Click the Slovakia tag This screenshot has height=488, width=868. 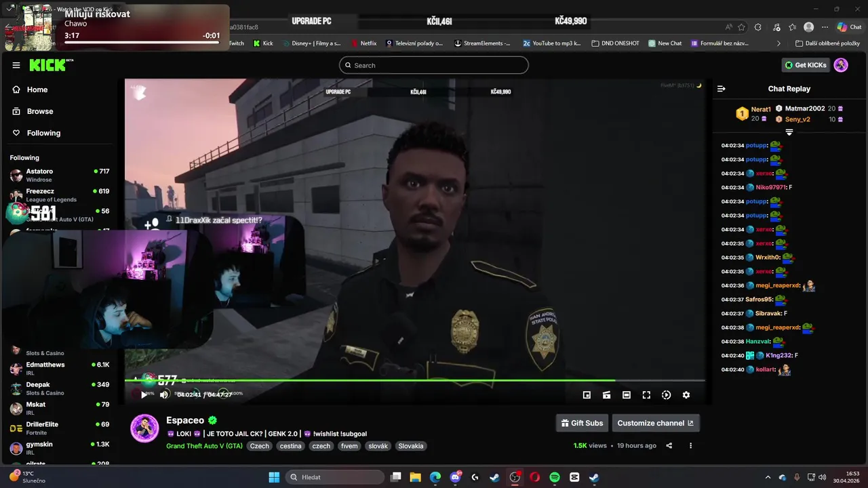(x=411, y=446)
